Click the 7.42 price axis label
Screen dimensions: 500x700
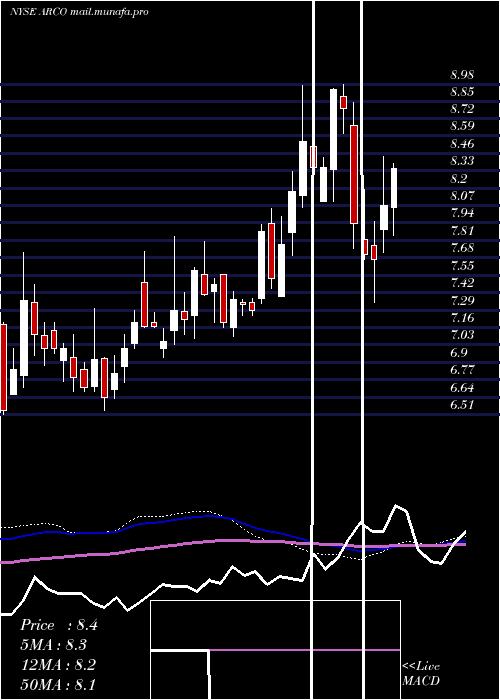point(462,283)
